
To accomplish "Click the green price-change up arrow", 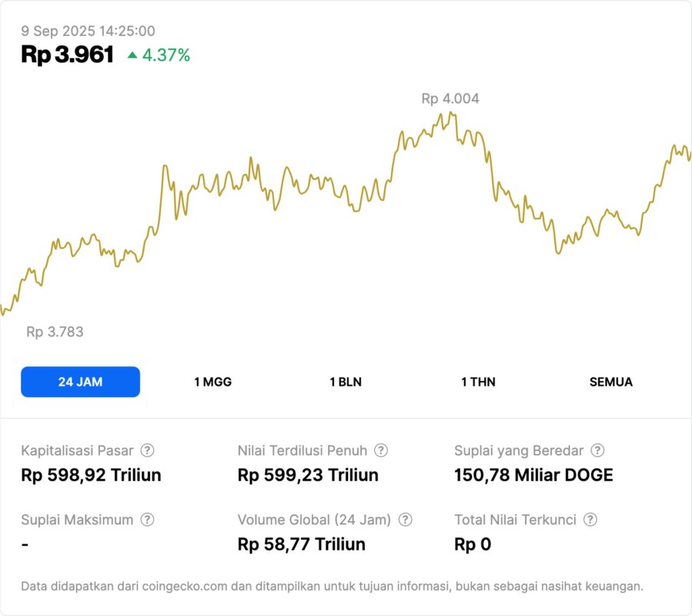I will tap(132, 55).
